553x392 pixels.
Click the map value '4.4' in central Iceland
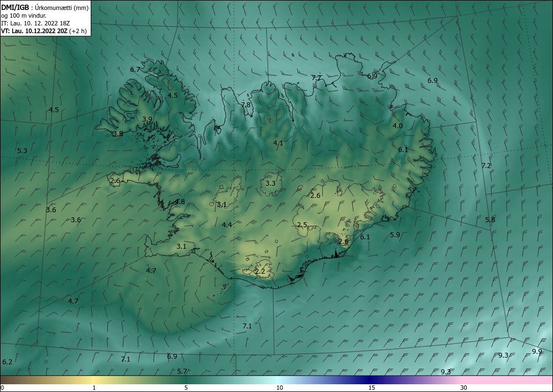coord(227,224)
